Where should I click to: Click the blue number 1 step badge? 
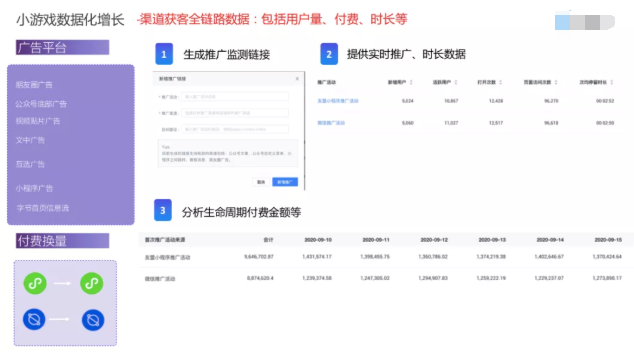coord(164,54)
